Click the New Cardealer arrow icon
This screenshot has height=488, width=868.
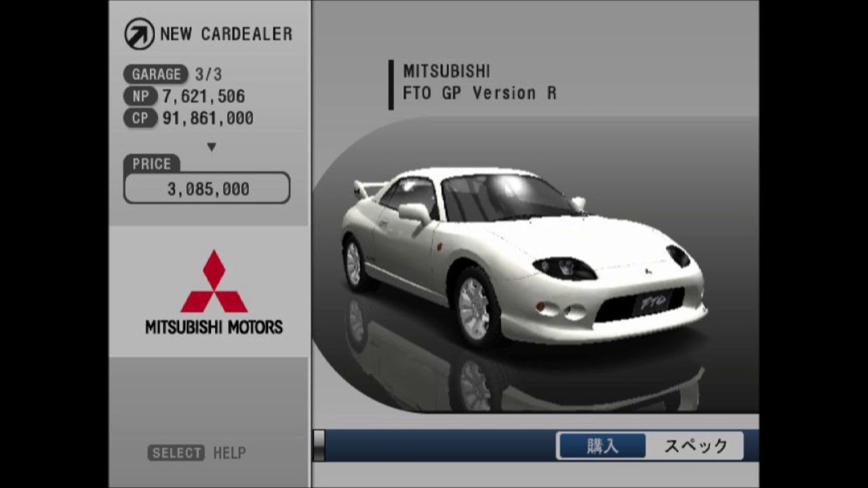click(140, 34)
